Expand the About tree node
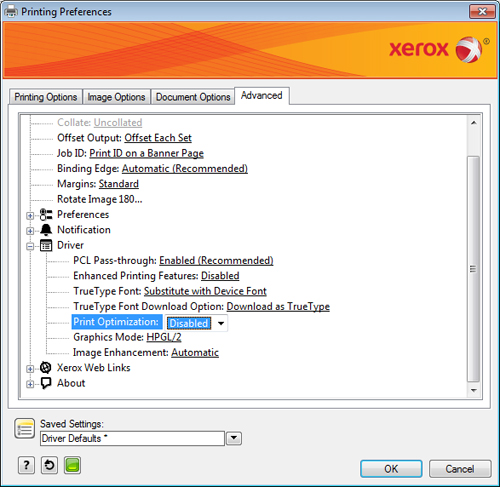The image size is (500, 487). (x=30, y=384)
